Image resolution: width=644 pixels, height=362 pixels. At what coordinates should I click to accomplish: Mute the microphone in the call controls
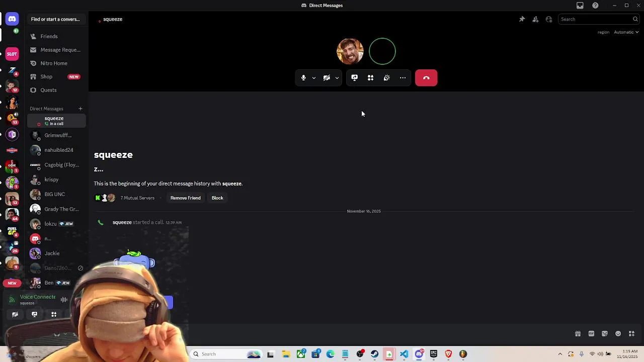click(x=303, y=78)
